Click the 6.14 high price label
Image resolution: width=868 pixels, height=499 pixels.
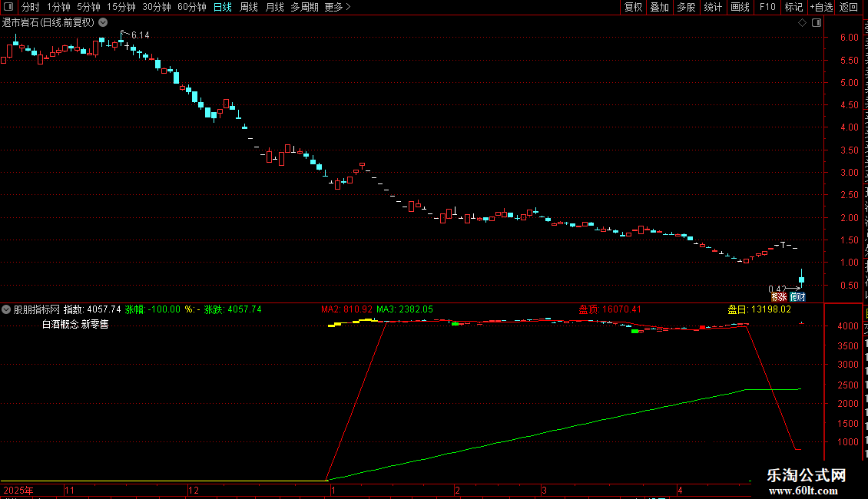point(140,35)
